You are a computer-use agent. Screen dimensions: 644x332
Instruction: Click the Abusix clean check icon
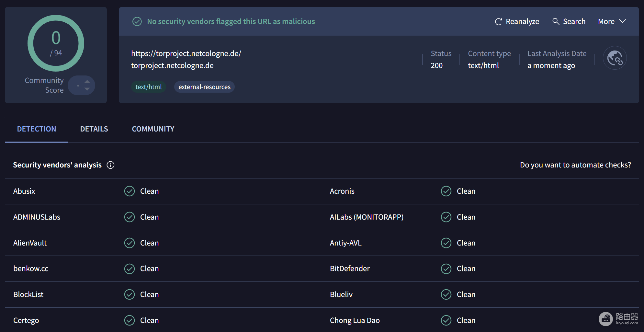point(130,191)
